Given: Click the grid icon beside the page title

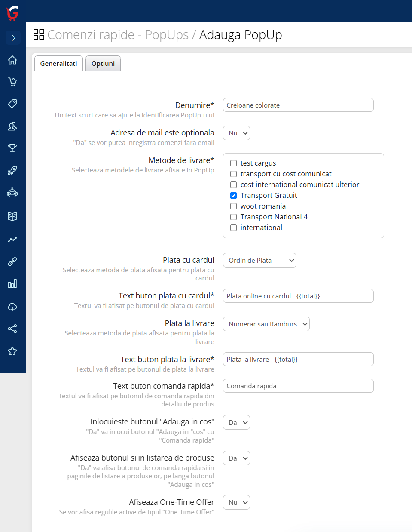Looking at the screenshot, I should click(39, 34).
